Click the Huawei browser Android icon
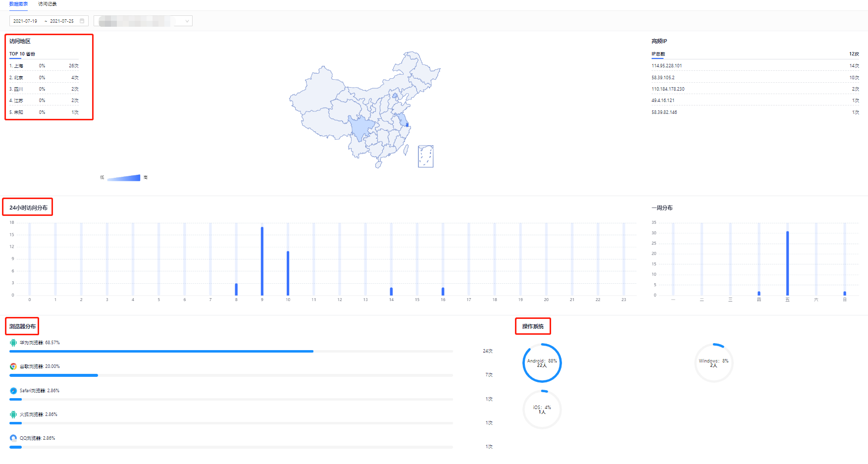Viewport: 868px width, 464px height. (13, 343)
